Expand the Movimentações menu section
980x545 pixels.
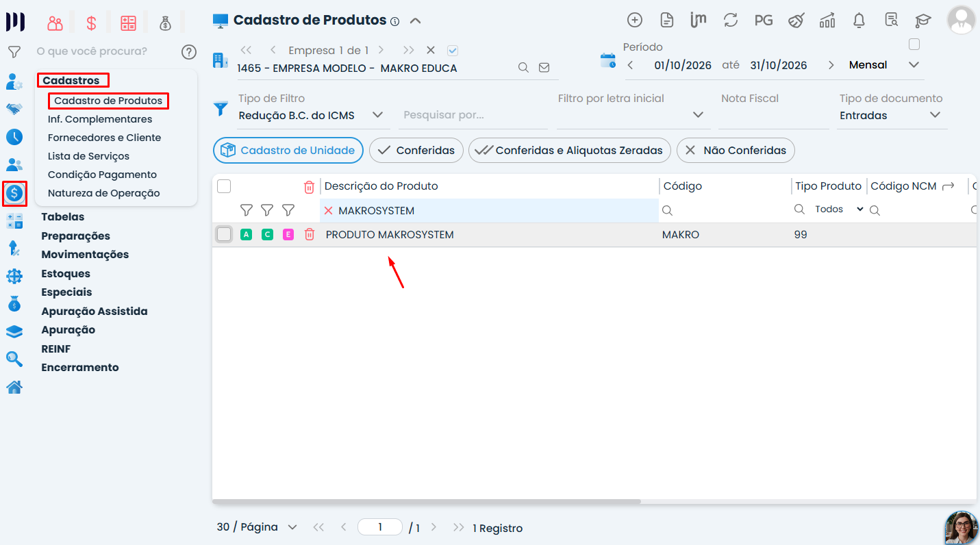coord(85,255)
